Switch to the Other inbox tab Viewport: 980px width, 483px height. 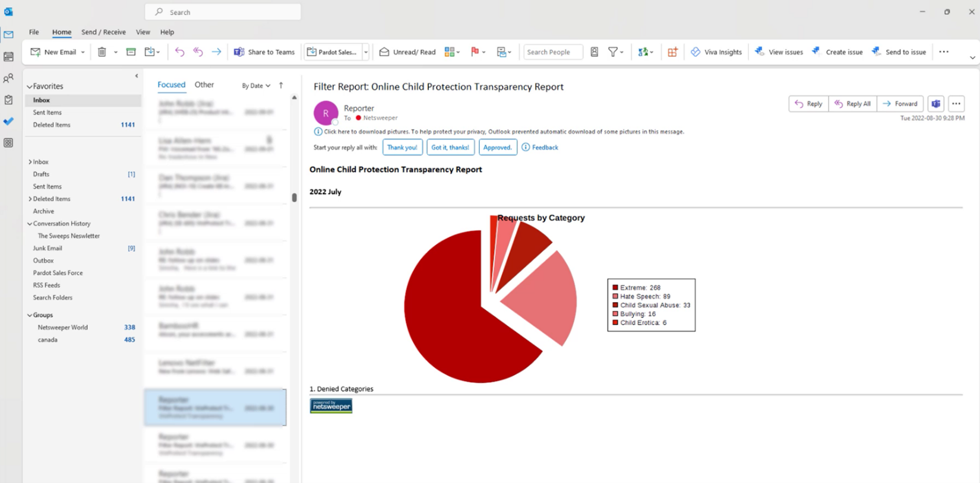click(x=204, y=85)
